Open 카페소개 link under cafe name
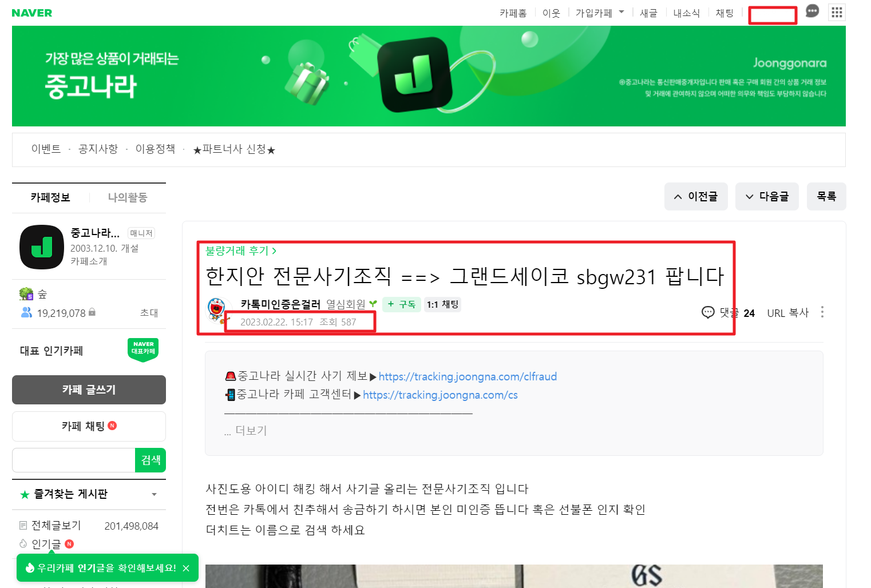The height and width of the screenshot is (588, 871). [89, 261]
